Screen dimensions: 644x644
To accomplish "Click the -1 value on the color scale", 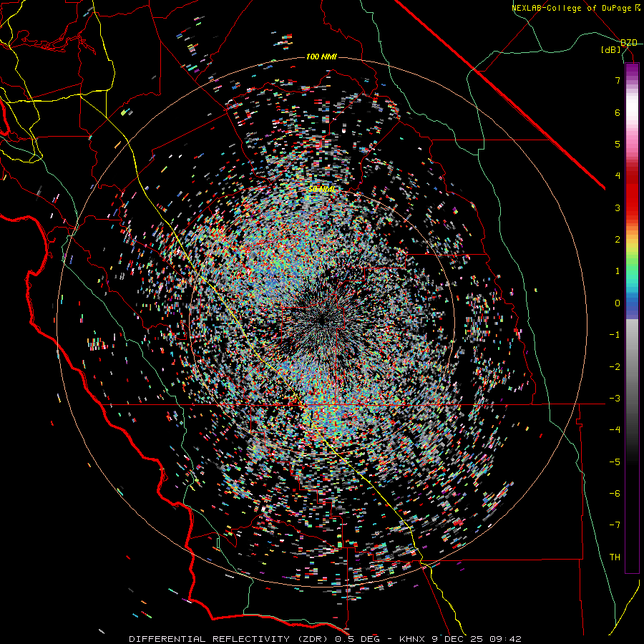I will [x=615, y=335].
